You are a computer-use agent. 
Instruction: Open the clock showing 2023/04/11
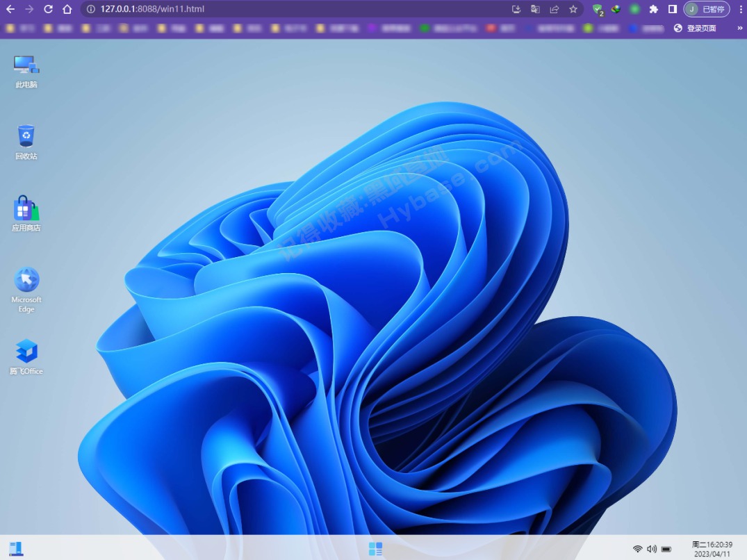712,549
